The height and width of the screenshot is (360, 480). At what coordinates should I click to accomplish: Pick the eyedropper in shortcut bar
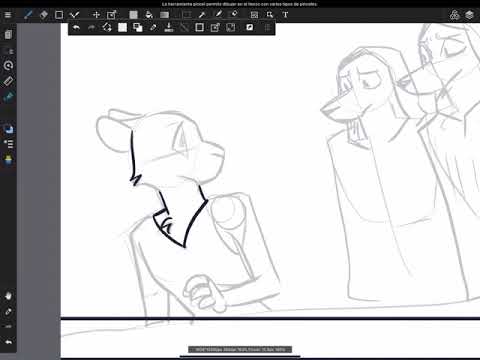153,27
